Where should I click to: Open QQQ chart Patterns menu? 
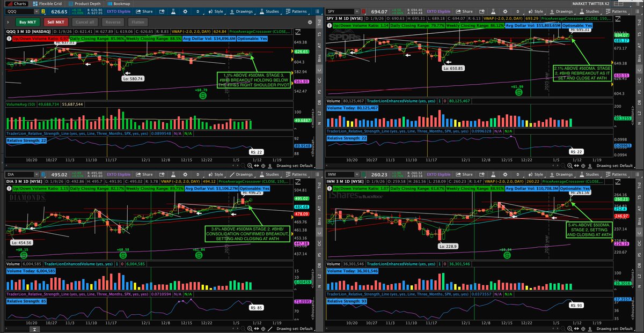click(x=296, y=12)
